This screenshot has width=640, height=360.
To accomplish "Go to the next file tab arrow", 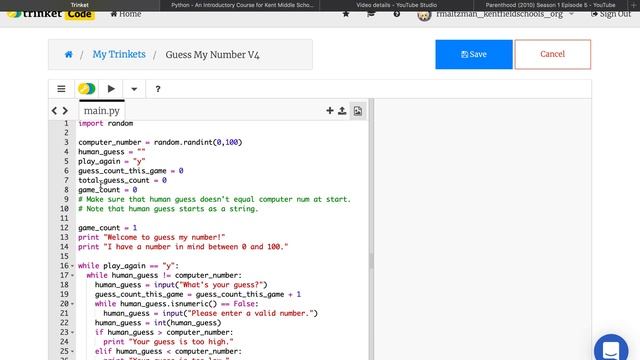I will point(65,111).
